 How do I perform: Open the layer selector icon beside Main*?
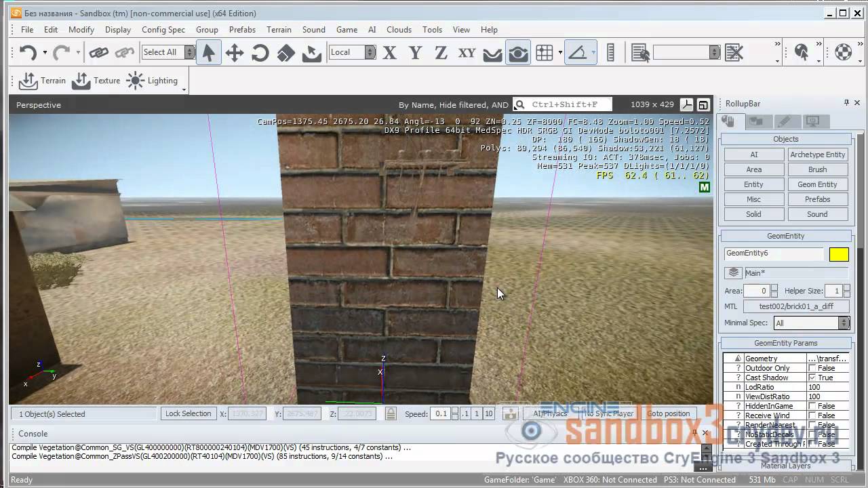[733, 272]
